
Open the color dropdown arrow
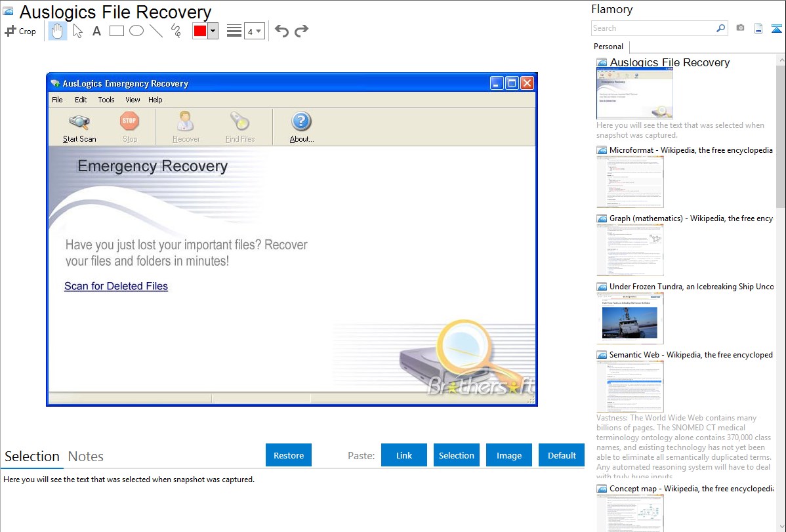coord(213,31)
